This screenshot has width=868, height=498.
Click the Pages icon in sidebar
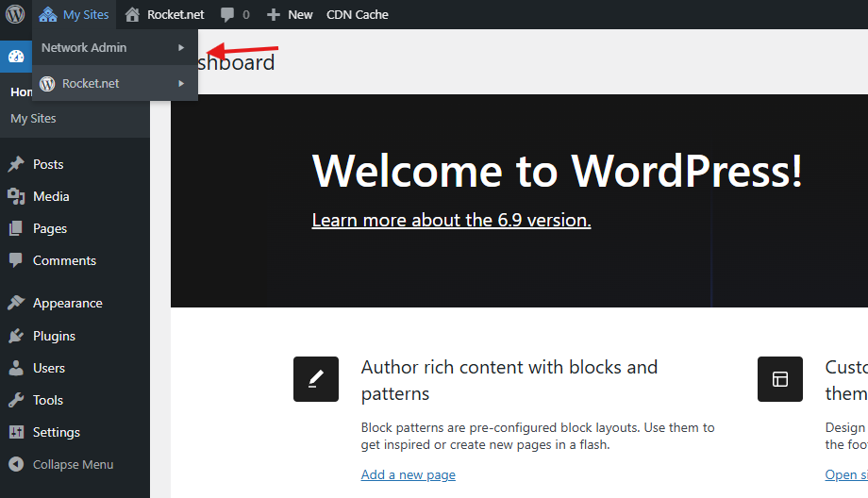coord(16,228)
